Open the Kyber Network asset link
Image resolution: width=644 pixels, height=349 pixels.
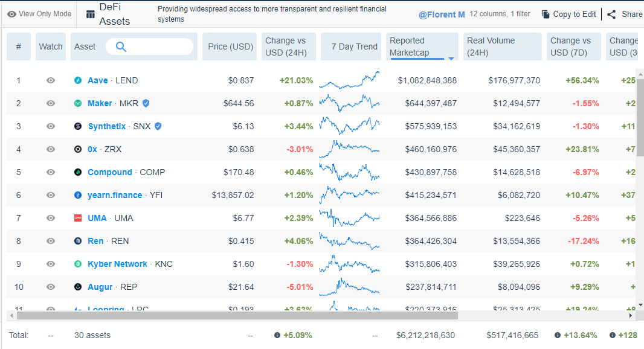pyautogui.click(x=117, y=264)
